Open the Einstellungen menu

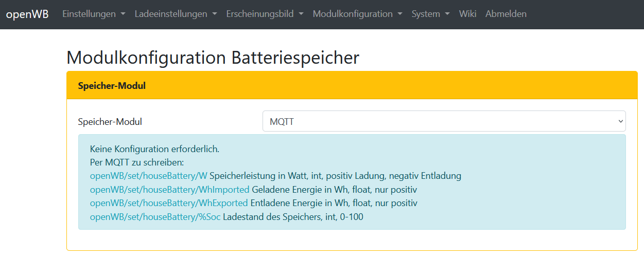coord(93,14)
